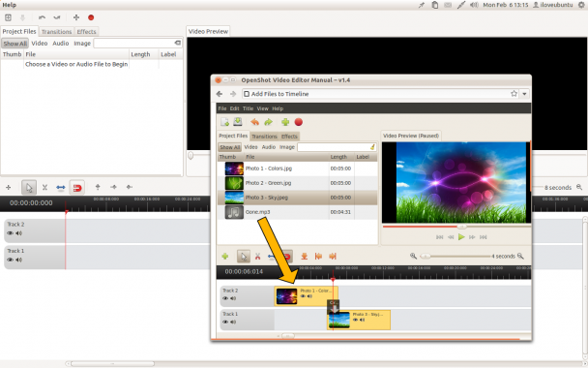Mute Track 1 speaker in main timeline
588x368 pixels.
tap(18, 260)
